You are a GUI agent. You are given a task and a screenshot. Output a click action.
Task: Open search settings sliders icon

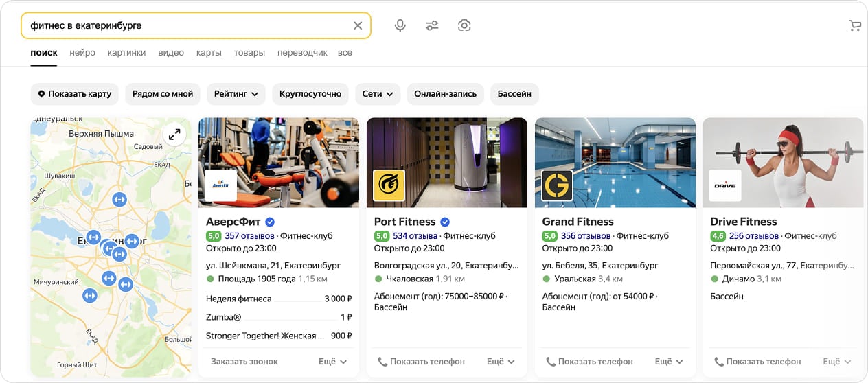coord(432,25)
